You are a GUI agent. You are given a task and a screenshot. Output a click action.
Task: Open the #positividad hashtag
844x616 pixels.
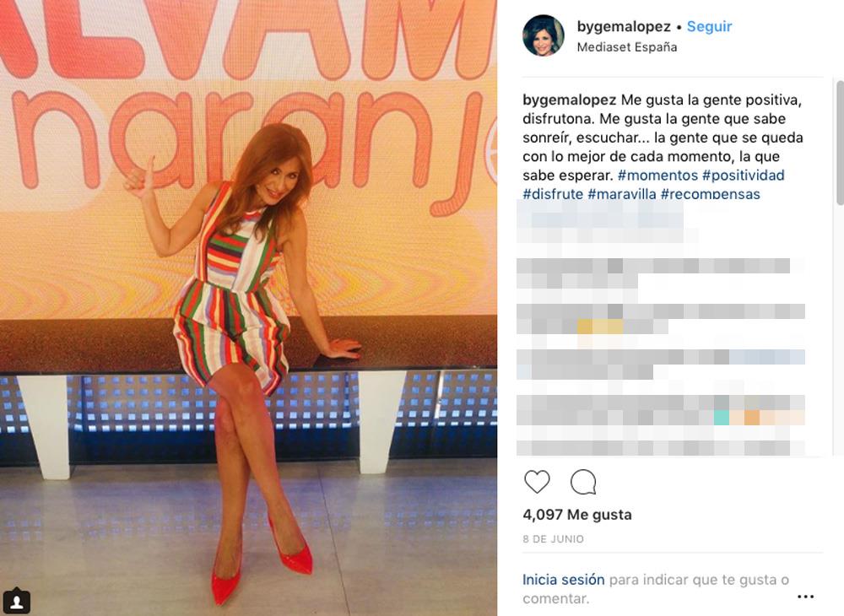(744, 176)
